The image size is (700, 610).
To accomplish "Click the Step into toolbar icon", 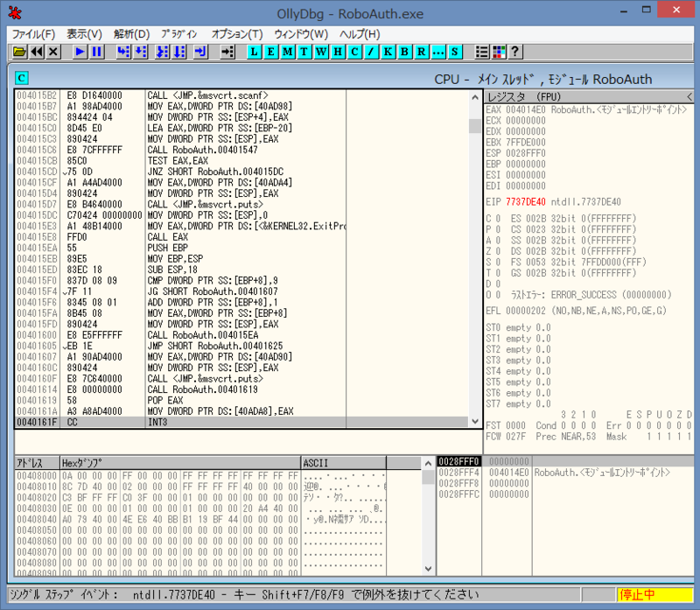I will coord(123,52).
